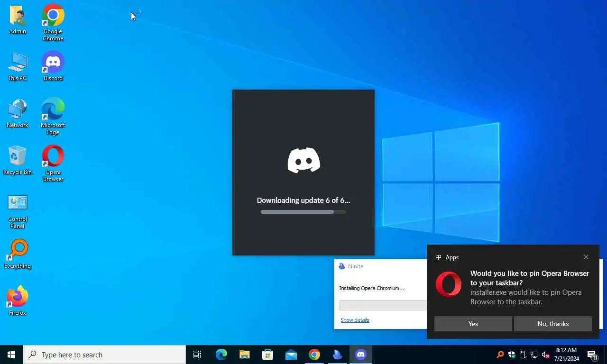607x364 pixels.
Task: Click the notification title about pinning Opera
Action: pyautogui.click(x=530, y=278)
